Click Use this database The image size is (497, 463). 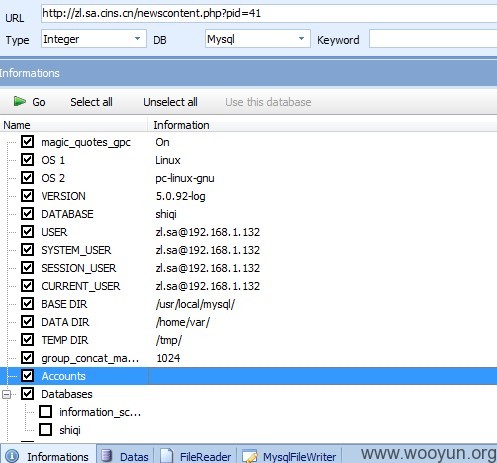coord(268,102)
